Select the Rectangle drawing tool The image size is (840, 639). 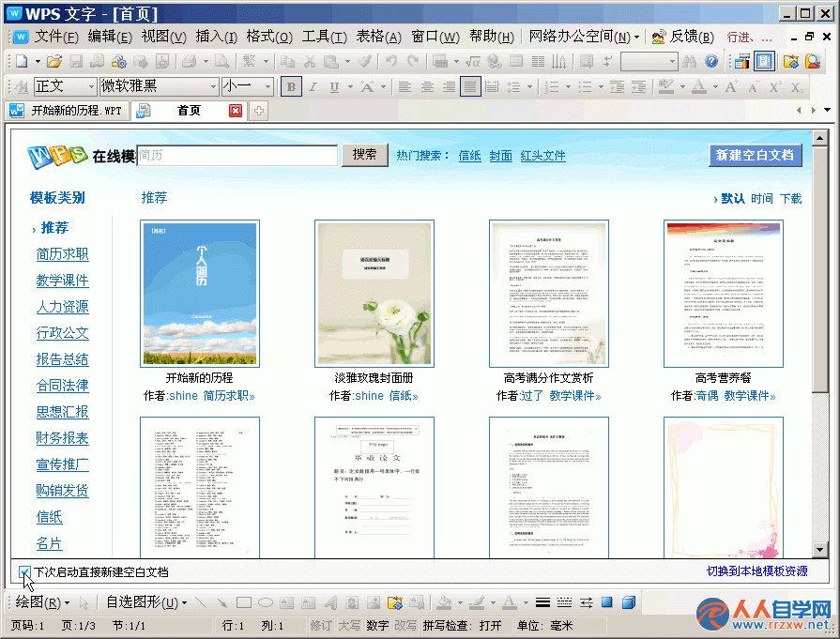point(244,602)
